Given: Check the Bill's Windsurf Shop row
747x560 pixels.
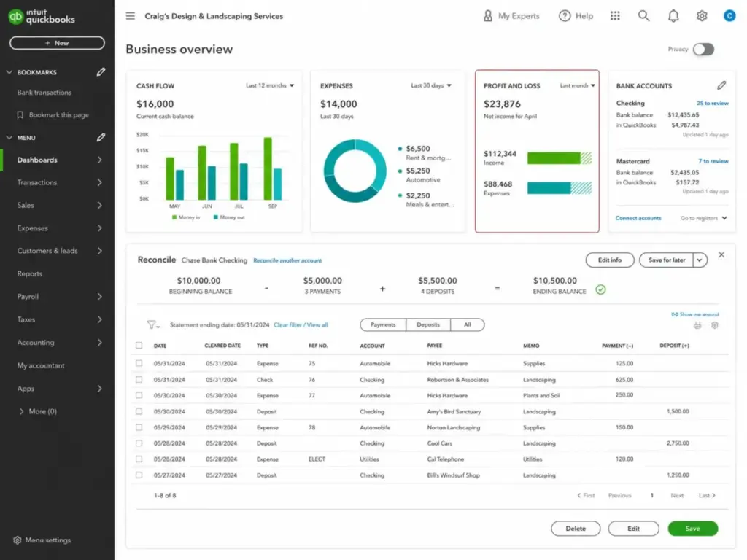Looking at the screenshot, I should tap(139, 475).
